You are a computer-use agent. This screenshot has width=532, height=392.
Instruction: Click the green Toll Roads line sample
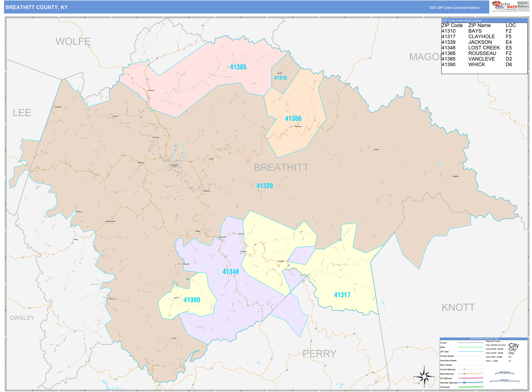click(x=470, y=387)
